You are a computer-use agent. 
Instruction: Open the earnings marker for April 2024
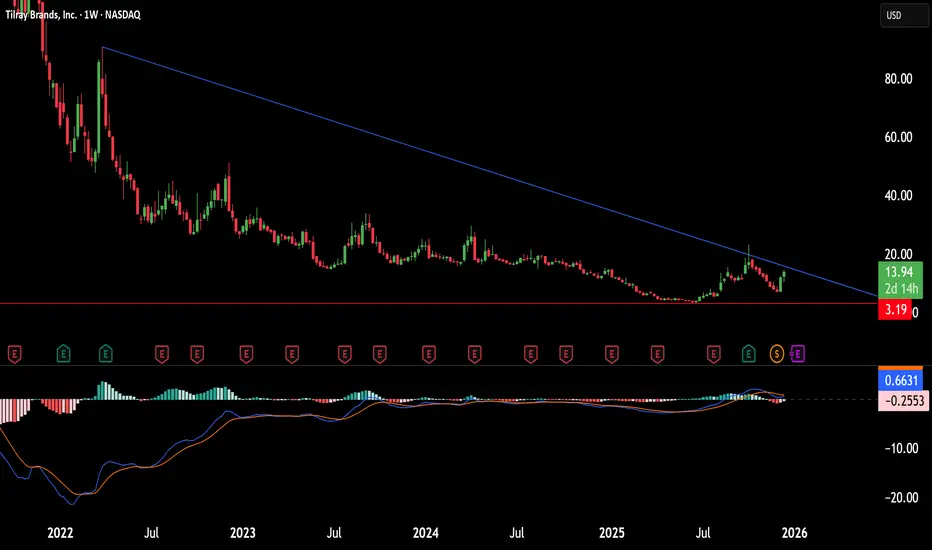[474, 354]
